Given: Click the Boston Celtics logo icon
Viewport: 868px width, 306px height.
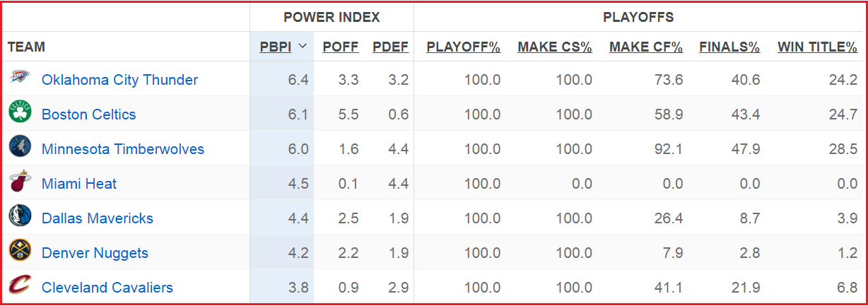Looking at the screenshot, I should point(20,113).
